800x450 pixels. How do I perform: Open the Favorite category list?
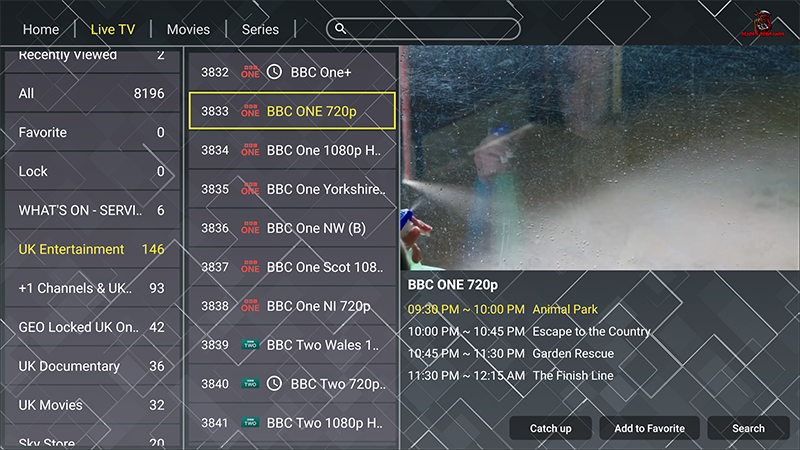[x=92, y=132]
